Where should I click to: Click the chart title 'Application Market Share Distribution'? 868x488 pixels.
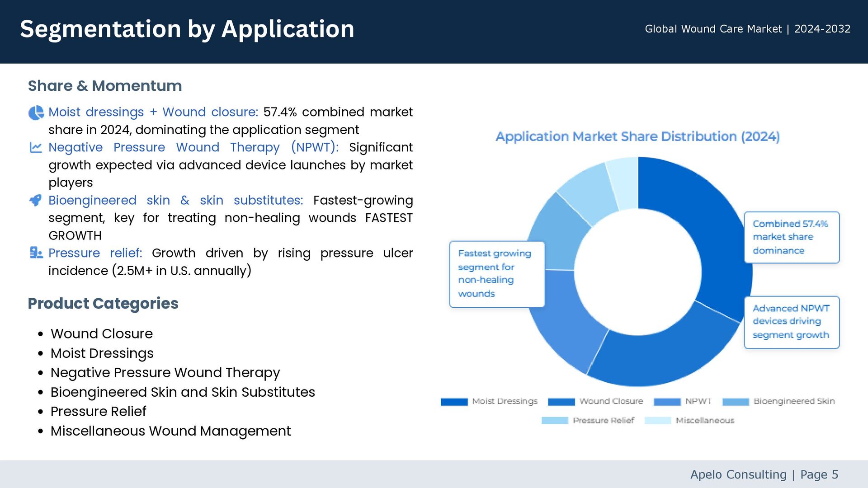click(x=637, y=136)
